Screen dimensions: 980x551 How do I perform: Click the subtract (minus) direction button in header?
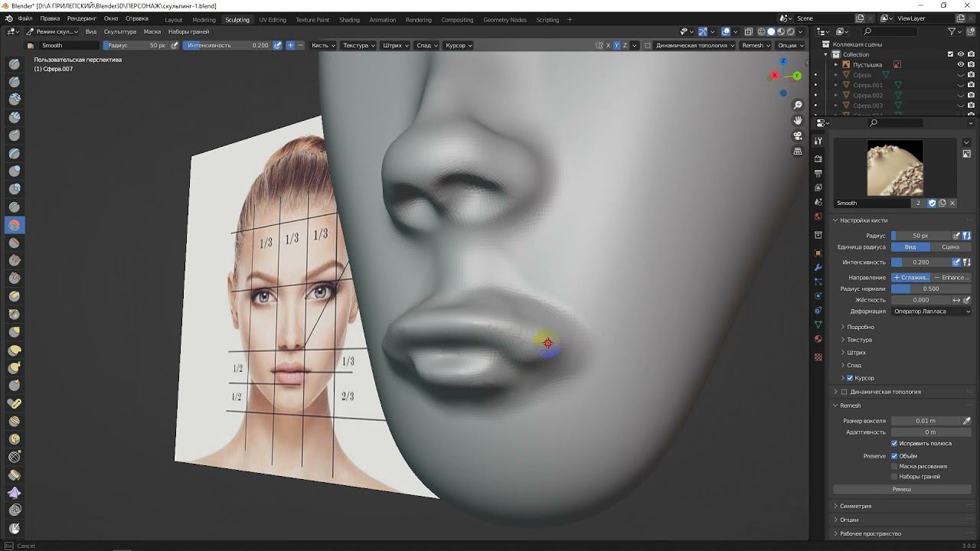click(x=300, y=45)
